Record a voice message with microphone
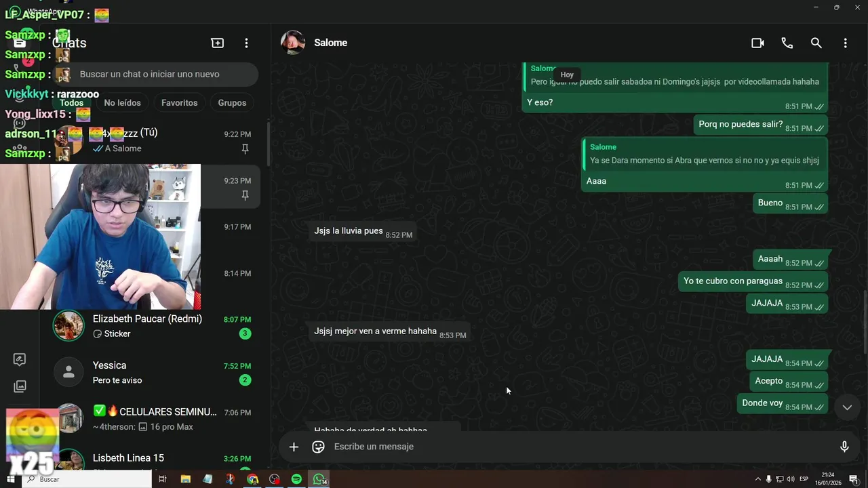The image size is (868, 488). click(x=844, y=447)
